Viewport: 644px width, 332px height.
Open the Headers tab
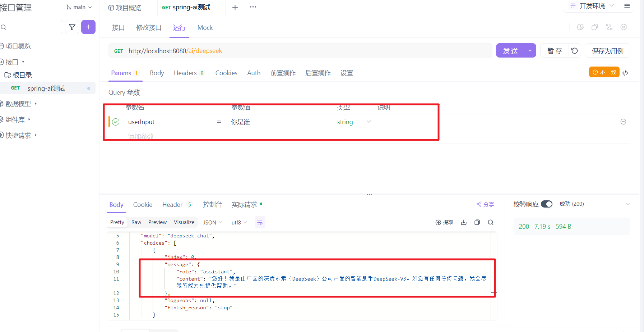coord(189,73)
